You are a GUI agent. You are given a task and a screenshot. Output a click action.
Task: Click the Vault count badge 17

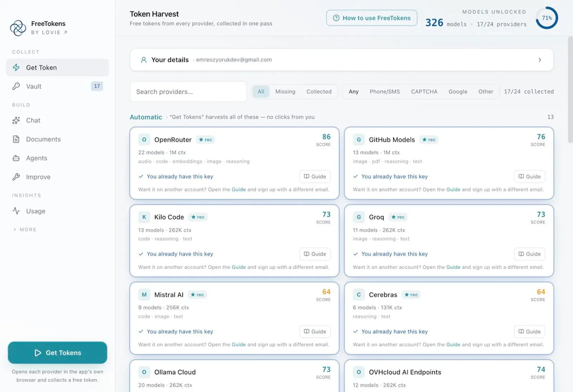97,86
